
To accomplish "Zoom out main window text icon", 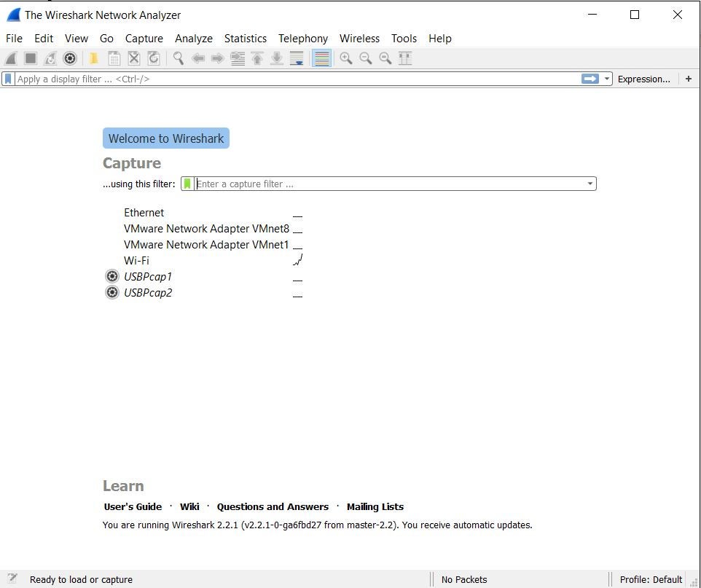I will coord(365,58).
